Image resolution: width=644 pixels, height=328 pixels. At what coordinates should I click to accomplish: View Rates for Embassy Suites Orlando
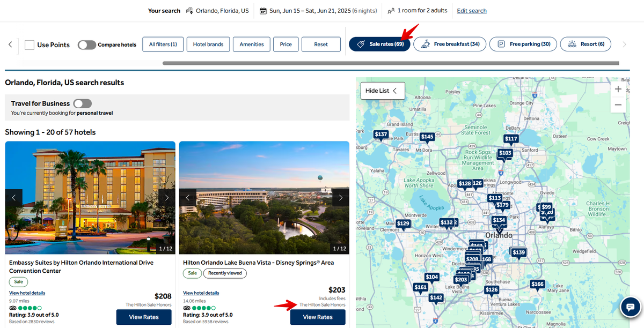click(144, 317)
